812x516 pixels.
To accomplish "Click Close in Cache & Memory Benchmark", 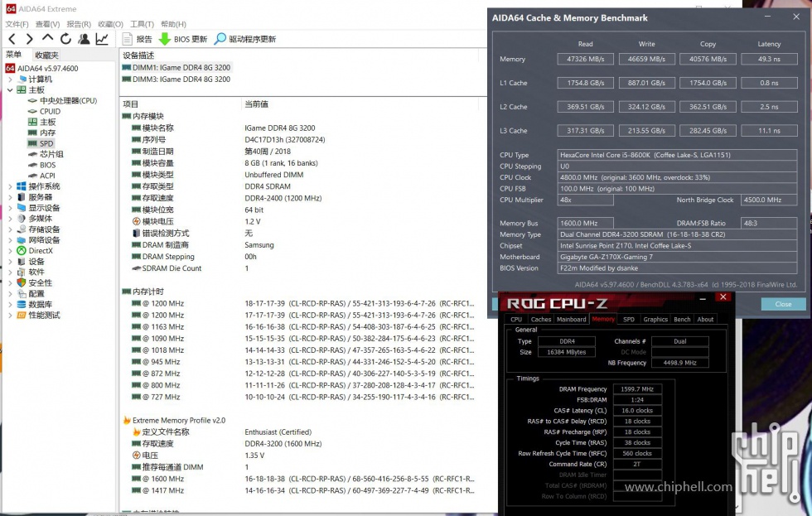I will [x=783, y=304].
